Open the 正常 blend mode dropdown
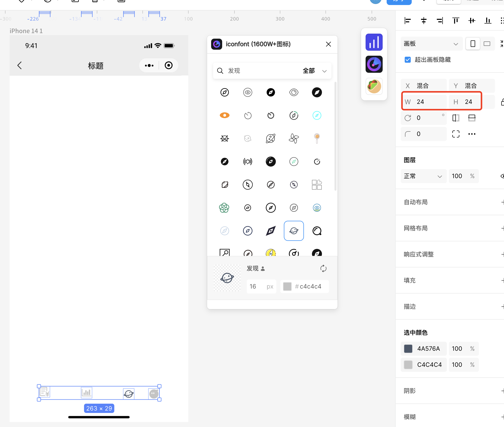Viewport: 504px width, 427px height. pyautogui.click(x=423, y=176)
